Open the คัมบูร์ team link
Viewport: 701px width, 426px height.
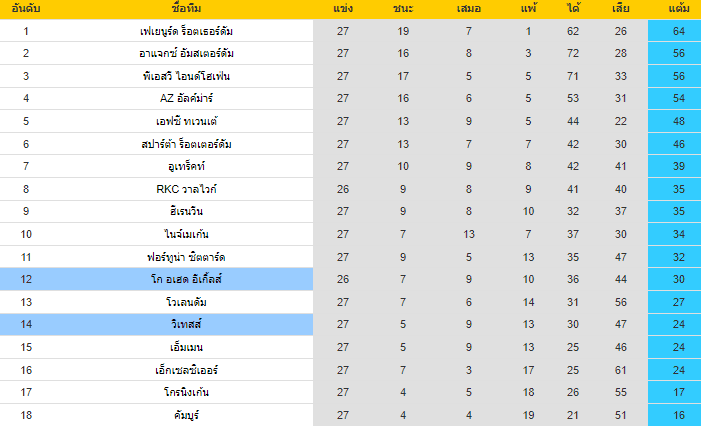187,414
